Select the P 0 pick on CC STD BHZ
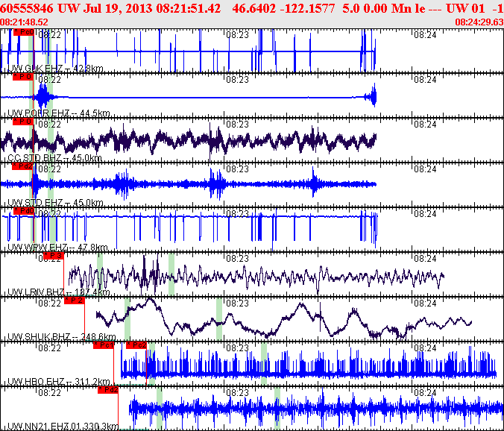504x431 pixels. [23, 121]
